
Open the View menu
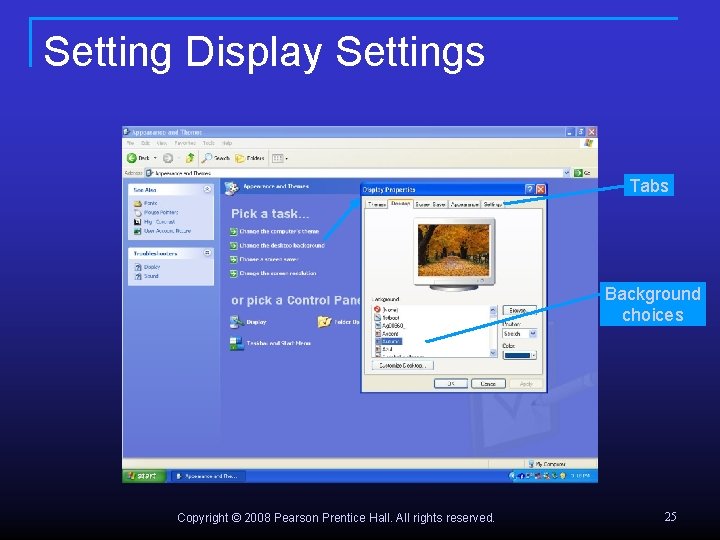point(162,143)
